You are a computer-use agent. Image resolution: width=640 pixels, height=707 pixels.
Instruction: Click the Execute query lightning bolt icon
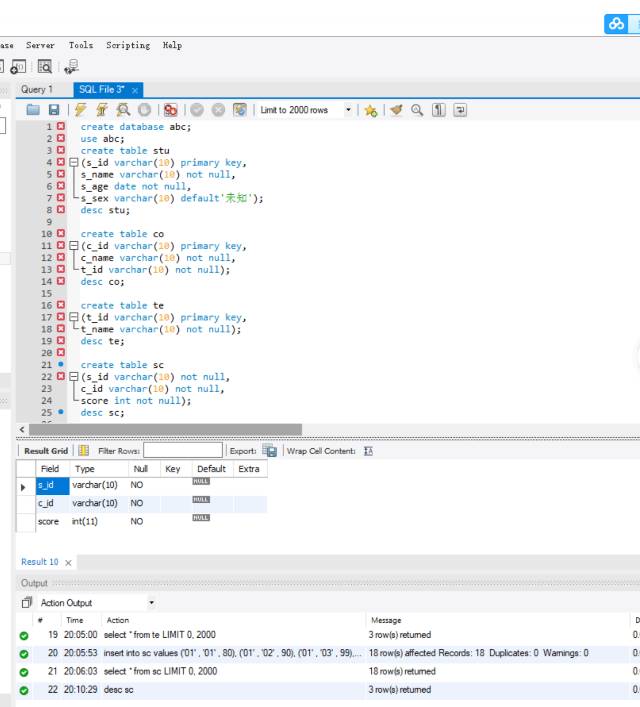point(80,110)
